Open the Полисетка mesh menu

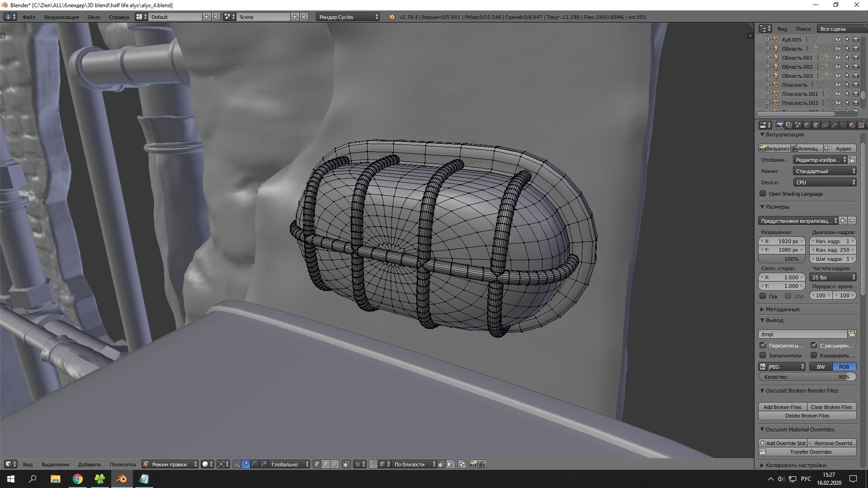tap(123, 464)
